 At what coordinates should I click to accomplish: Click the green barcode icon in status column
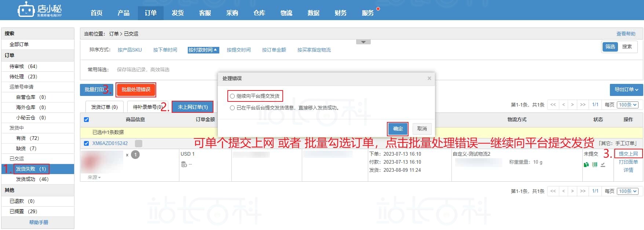[x=594, y=165]
